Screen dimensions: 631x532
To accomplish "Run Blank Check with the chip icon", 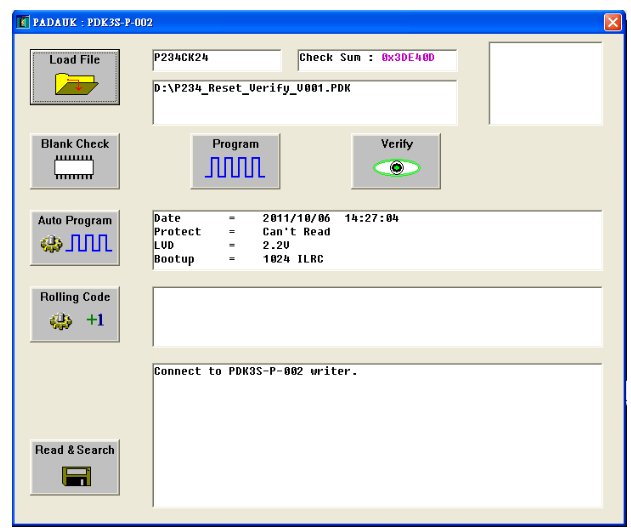I will coord(75,169).
